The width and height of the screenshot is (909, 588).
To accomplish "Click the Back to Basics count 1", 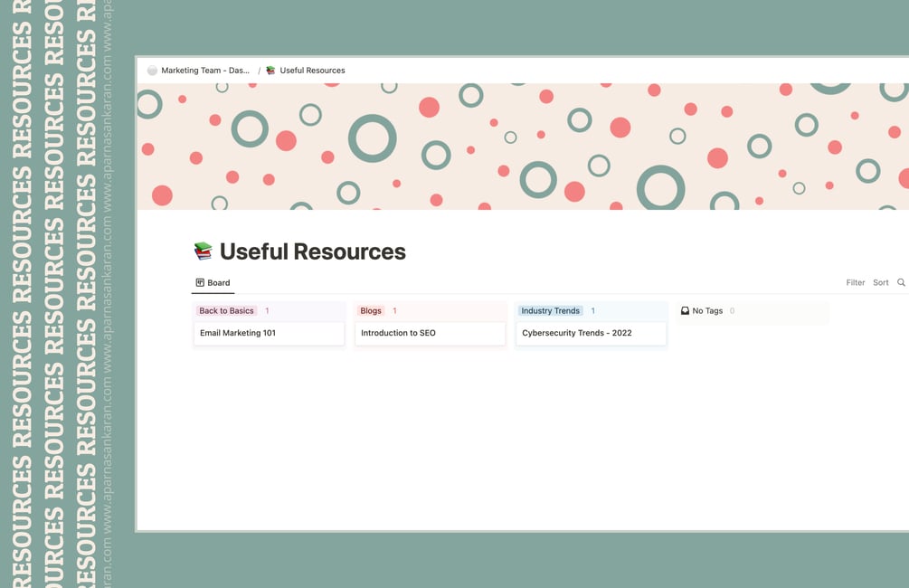I will pos(267,311).
